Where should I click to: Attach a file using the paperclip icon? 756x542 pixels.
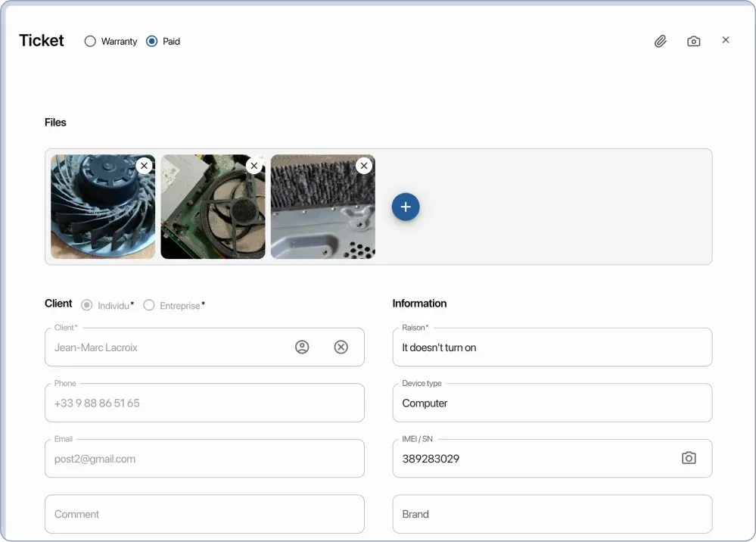[x=660, y=41]
